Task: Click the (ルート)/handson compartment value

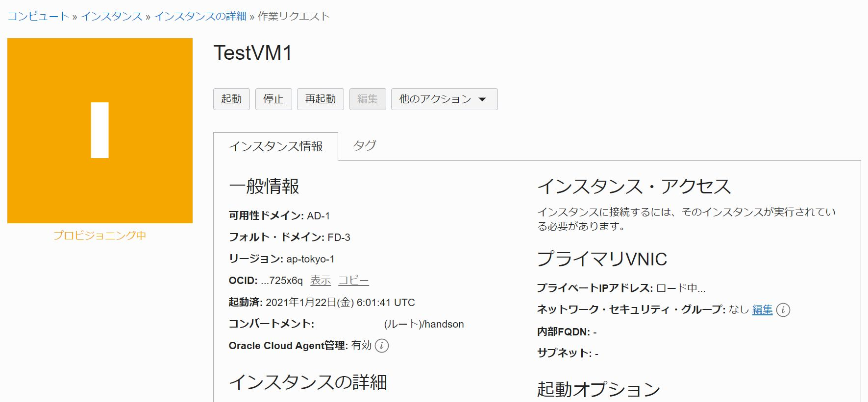Action: (423, 324)
